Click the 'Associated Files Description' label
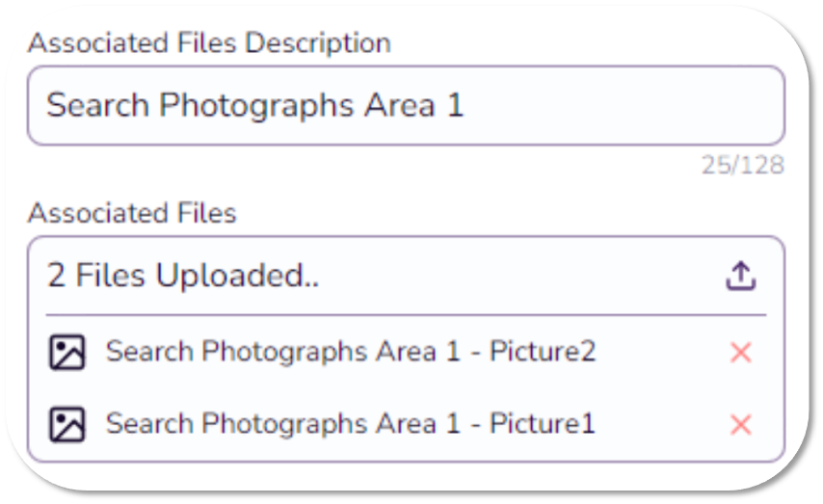 (209, 43)
